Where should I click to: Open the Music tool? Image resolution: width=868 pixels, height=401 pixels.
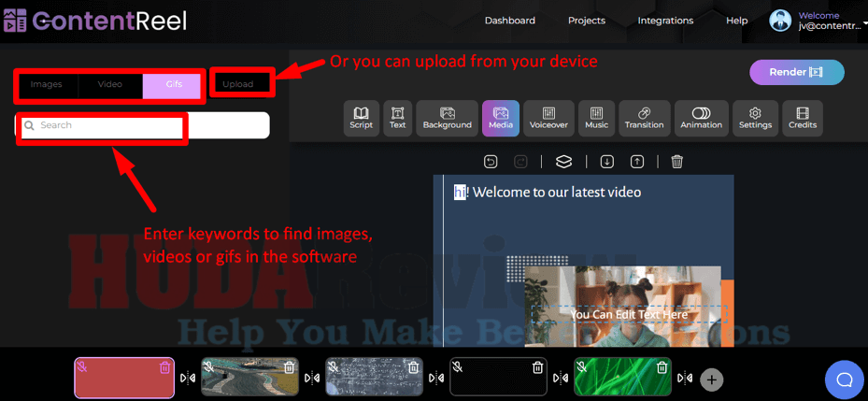596,118
